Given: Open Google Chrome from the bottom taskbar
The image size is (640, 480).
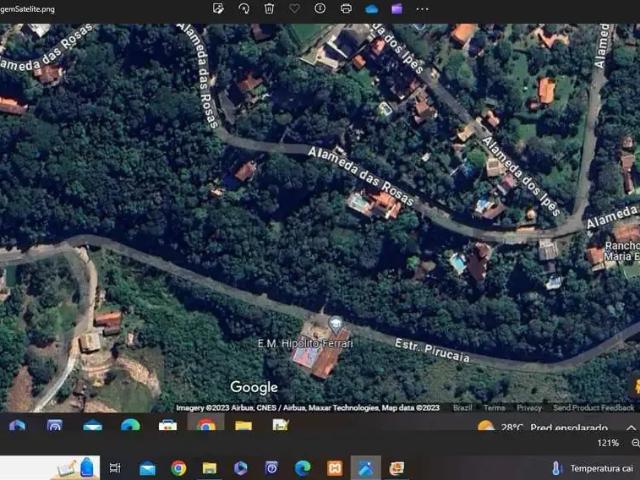Looking at the screenshot, I should [178, 468].
